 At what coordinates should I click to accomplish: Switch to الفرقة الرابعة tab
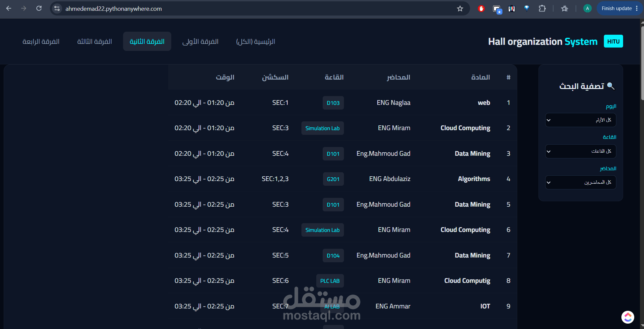(x=41, y=41)
